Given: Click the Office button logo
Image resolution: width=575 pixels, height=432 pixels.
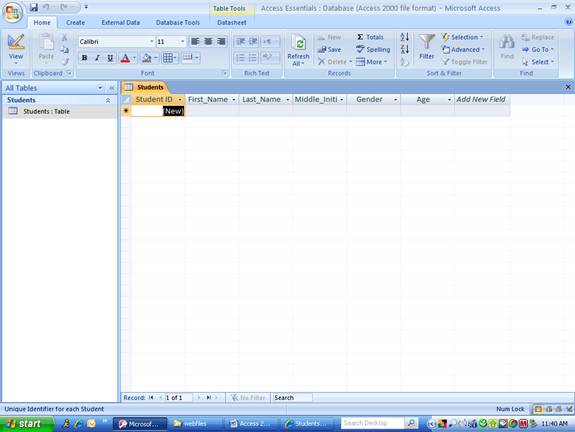Looking at the screenshot, I should (13, 13).
